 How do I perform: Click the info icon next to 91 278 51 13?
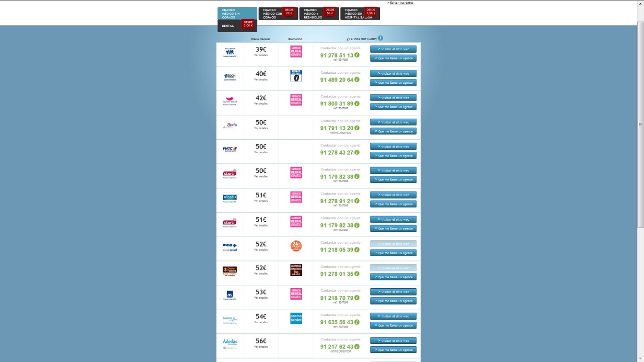(x=357, y=55)
